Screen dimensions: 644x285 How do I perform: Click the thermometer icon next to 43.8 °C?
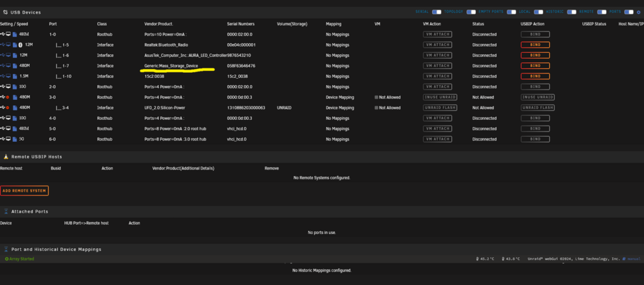pos(502,259)
